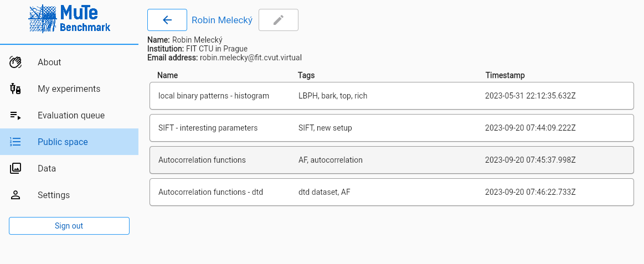Click the Evaluation queue playlist icon
Screen dimensions: 644x264
coord(16,115)
